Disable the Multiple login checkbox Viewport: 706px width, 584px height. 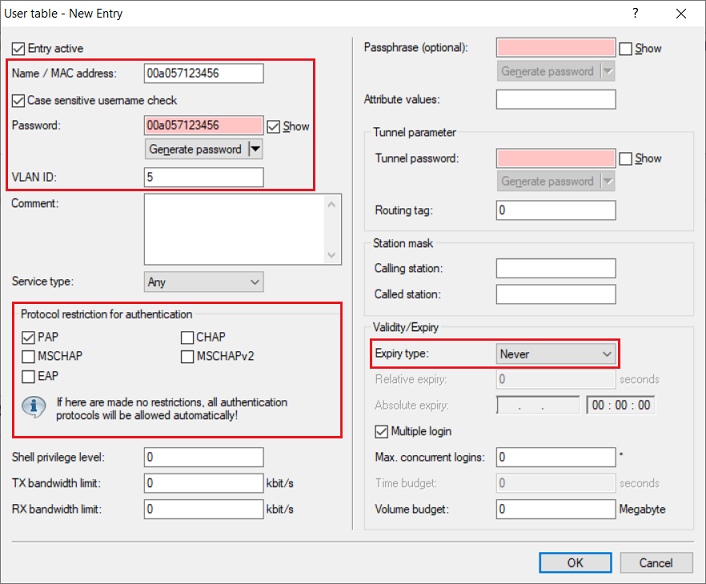click(381, 431)
